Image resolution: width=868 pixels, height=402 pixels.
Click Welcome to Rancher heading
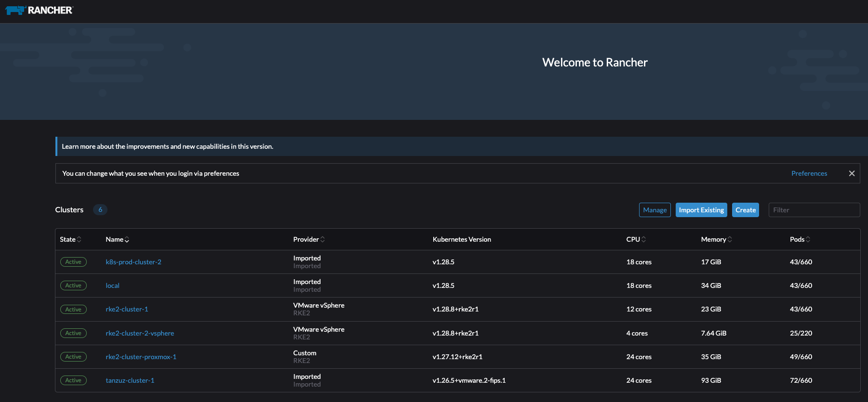[595, 63]
